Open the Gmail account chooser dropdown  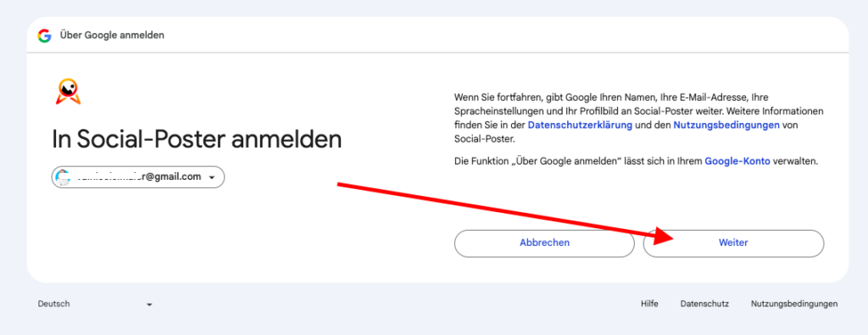pos(138,177)
